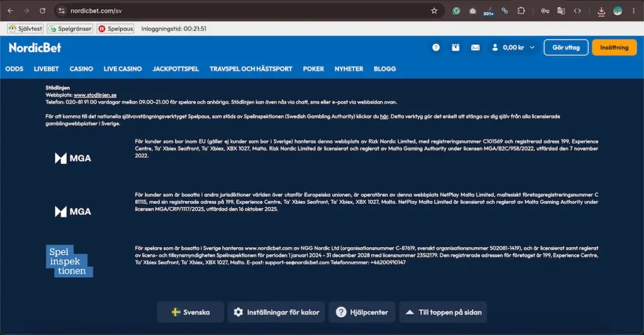Open the LIVE CASINO section
Viewport: 644px width, 335px height.
[123, 69]
